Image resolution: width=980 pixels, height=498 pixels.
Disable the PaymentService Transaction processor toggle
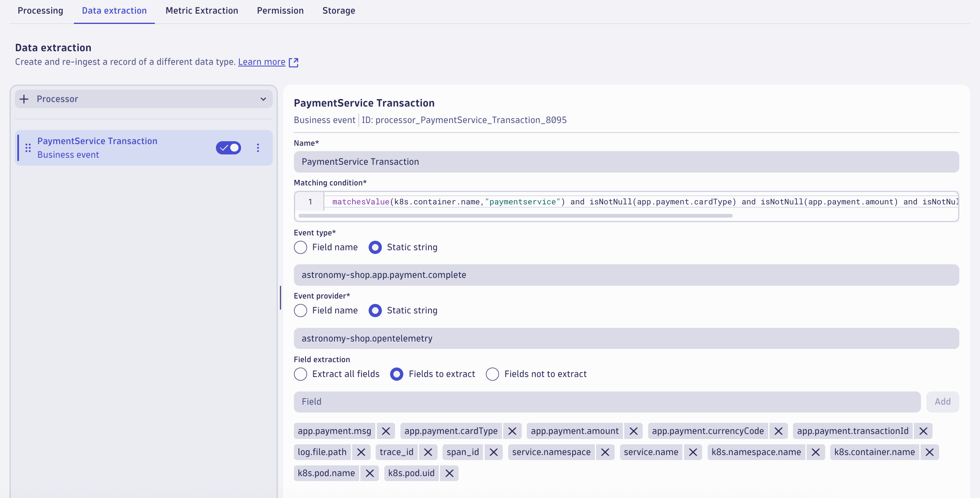[x=228, y=148]
